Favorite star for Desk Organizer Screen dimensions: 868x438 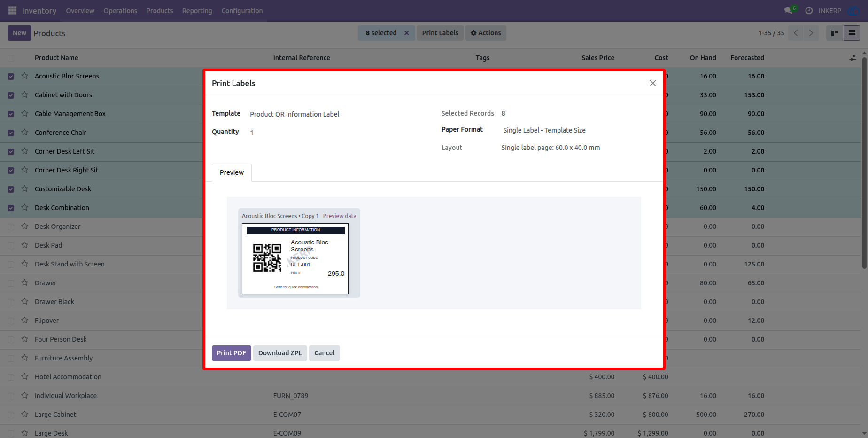click(x=25, y=227)
